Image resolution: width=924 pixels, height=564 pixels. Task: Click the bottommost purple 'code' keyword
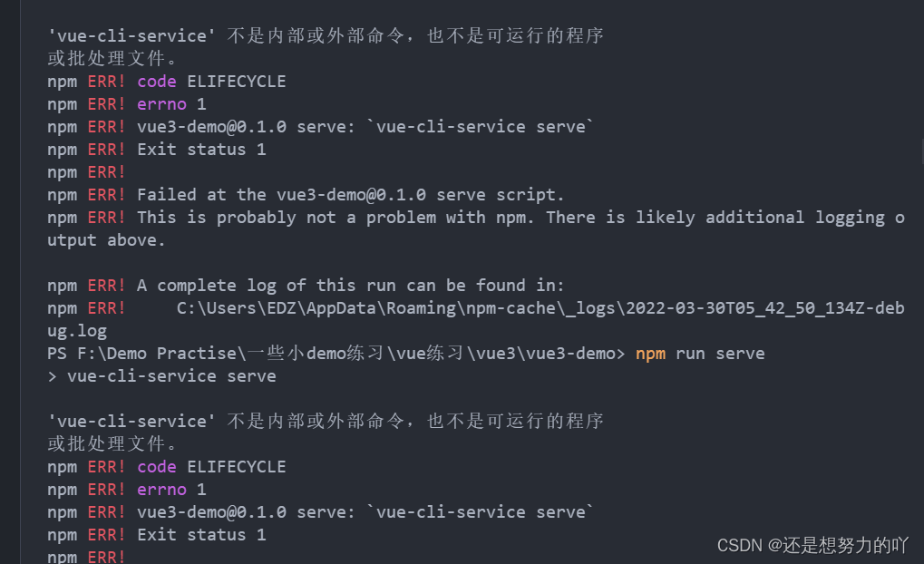pos(157,467)
